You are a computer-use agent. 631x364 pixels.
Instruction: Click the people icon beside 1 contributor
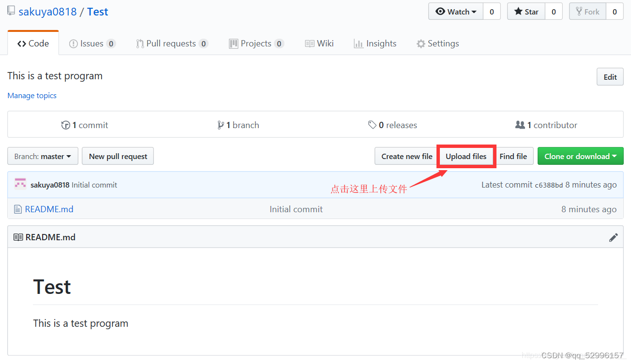click(x=520, y=125)
